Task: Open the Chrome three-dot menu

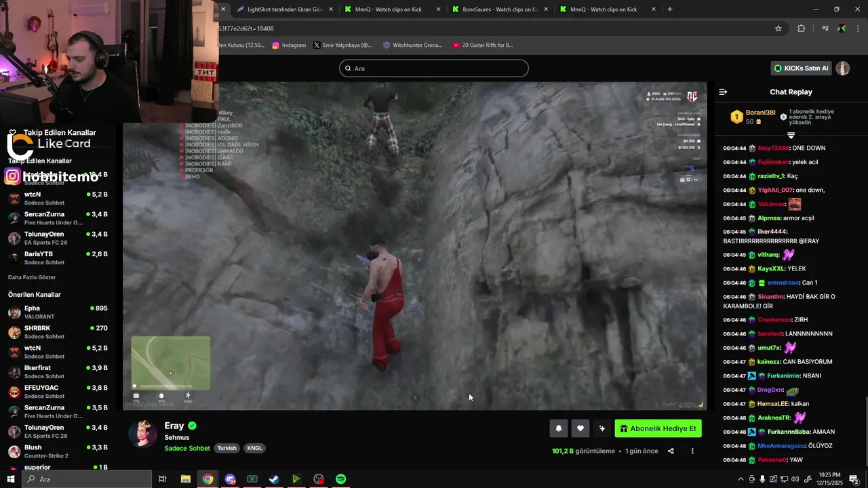Action: pyautogui.click(x=859, y=28)
